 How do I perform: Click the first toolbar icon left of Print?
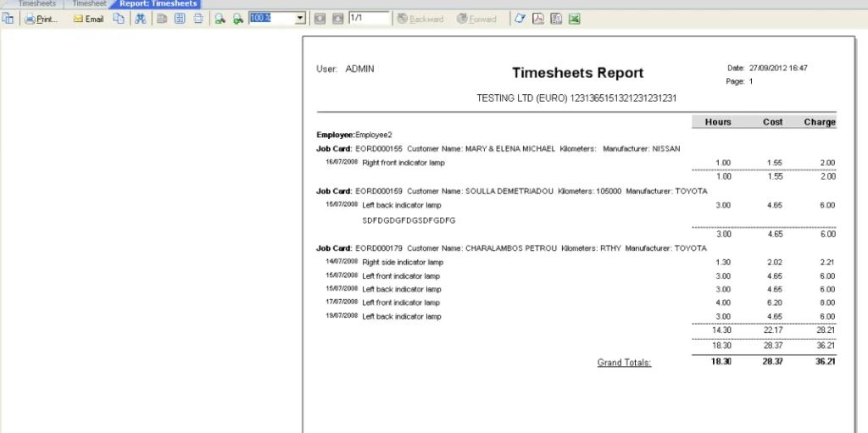(x=8, y=19)
